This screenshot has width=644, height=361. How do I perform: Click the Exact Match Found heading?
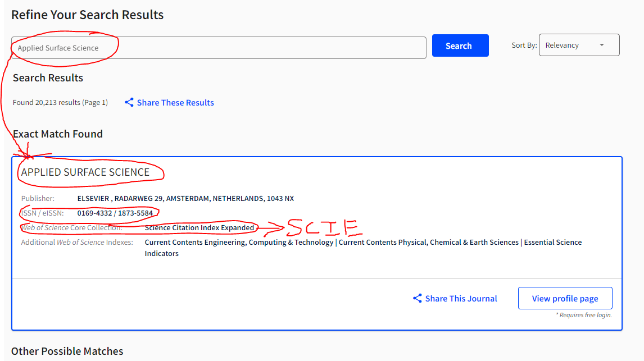tap(58, 134)
